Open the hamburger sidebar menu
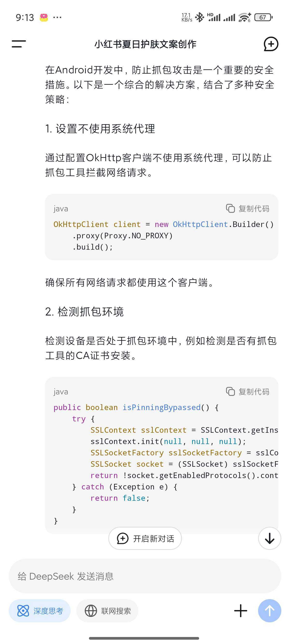The height and width of the screenshot is (644, 290). (x=19, y=44)
